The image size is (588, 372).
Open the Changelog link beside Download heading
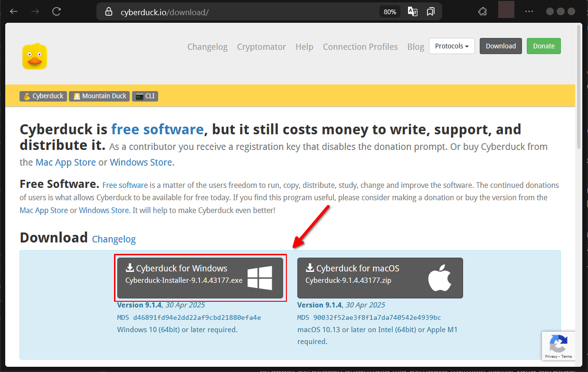pyautogui.click(x=114, y=239)
